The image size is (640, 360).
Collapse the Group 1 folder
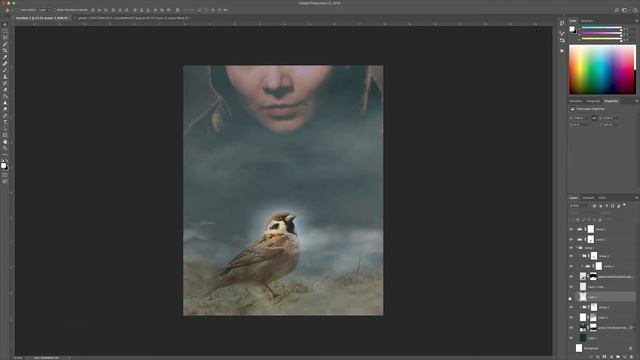pos(576,248)
